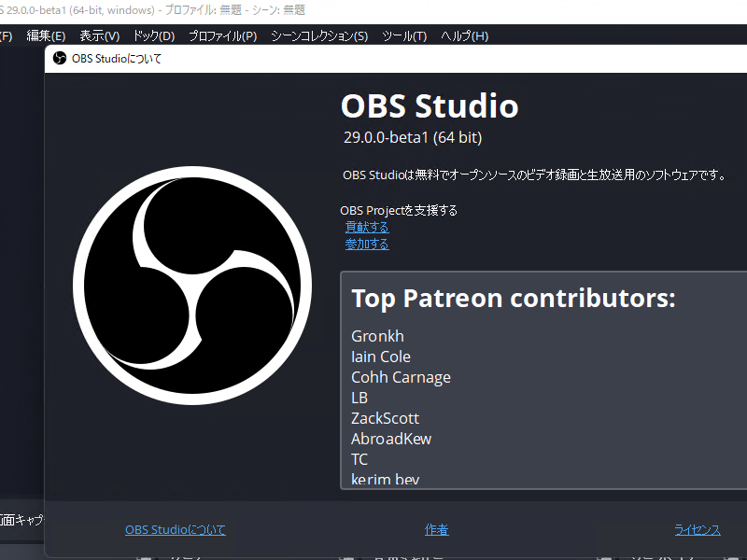Screen dimensions: 747x560
Task: Open the ヘルプ(H) menu
Action: pos(464,35)
